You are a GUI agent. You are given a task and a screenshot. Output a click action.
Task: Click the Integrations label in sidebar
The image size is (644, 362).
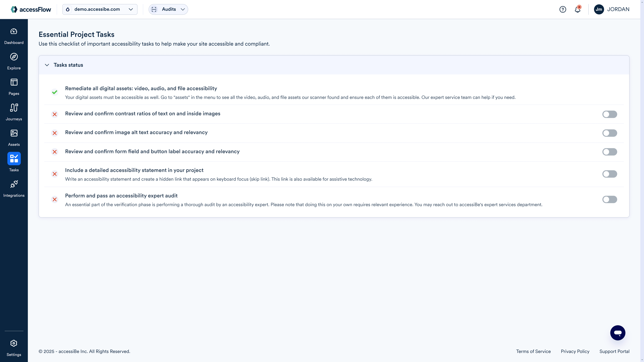(14, 196)
